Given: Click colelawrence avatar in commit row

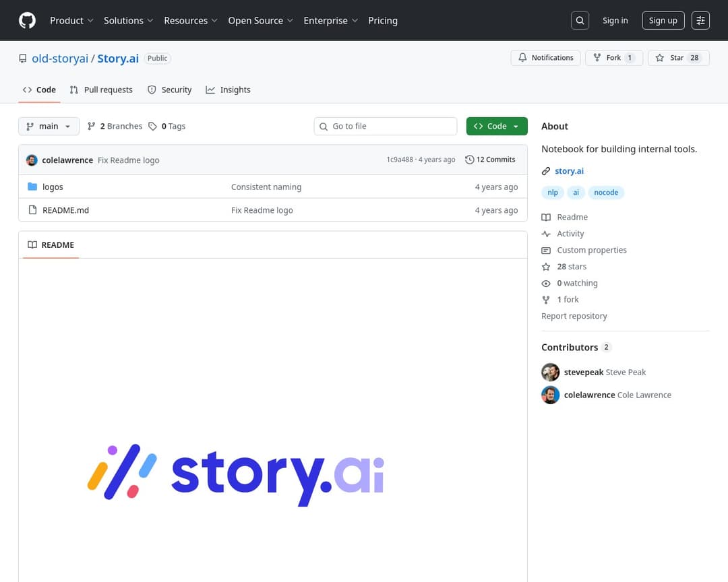Looking at the screenshot, I should click(32, 160).
